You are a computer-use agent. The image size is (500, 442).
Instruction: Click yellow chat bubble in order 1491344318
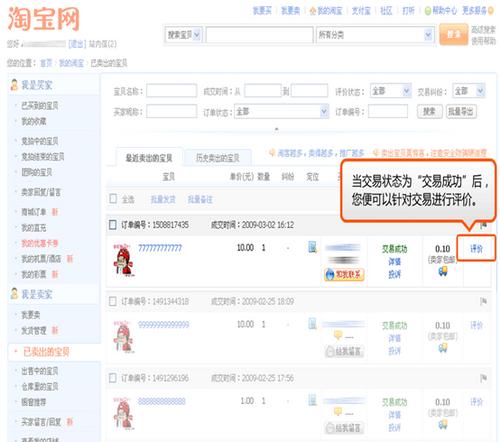click(x=338, y=335)
